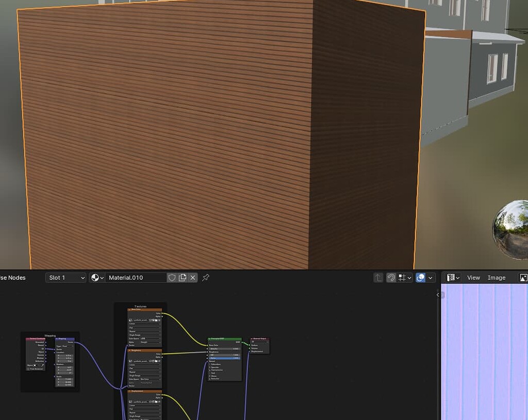The width and height of the screenshot is (528, 420).
Task: Click the pin icon in node editor header
Action: click(x=205, y=278)
